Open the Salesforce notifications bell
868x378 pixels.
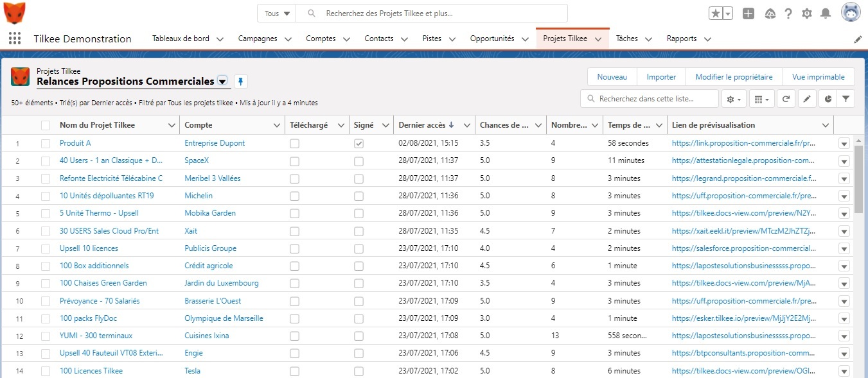[x=825, y=13]
